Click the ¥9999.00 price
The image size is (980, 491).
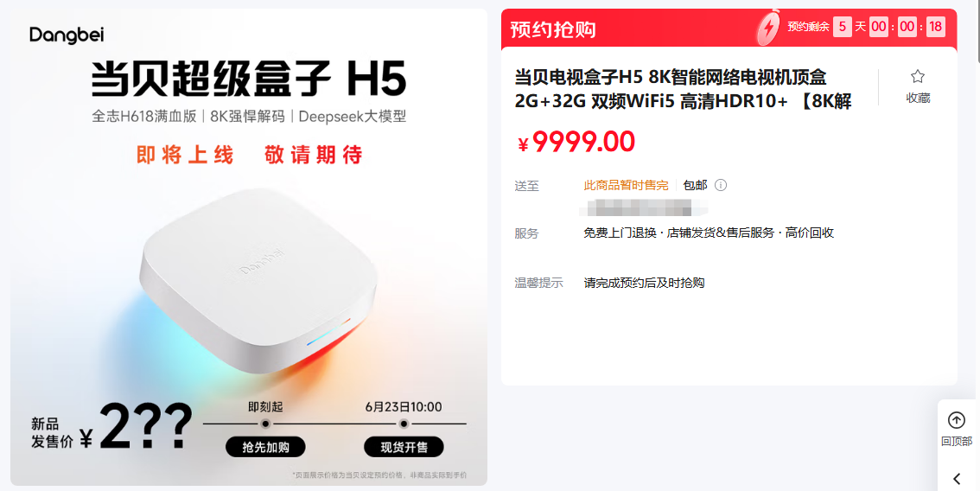(x=576, y=142)
